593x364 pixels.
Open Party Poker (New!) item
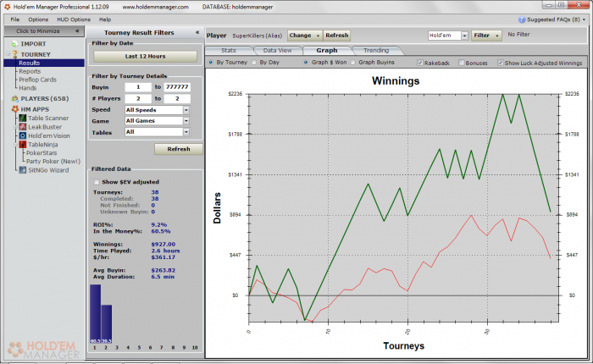(x=53, y=162)
